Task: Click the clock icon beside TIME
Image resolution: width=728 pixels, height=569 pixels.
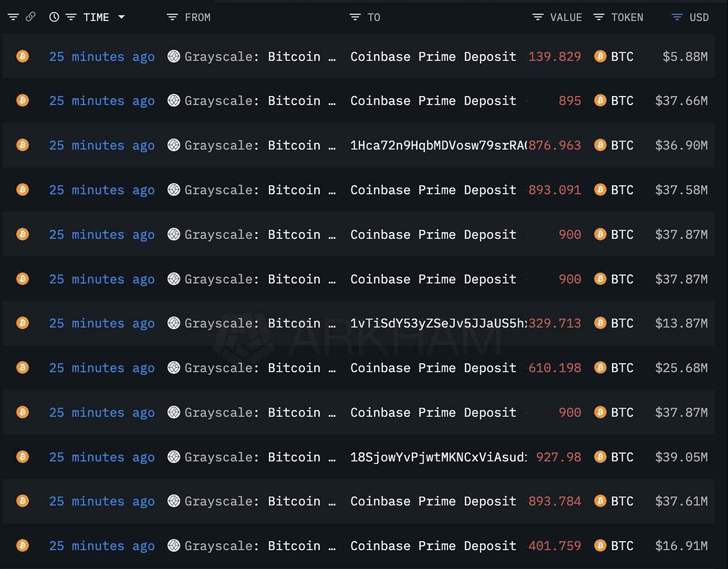Action: pos(54,17)
